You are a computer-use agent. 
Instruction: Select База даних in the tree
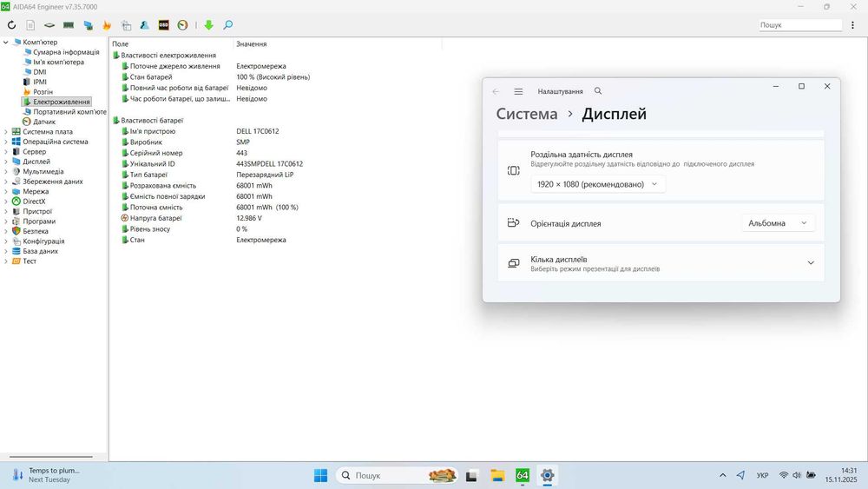[40, 251]
